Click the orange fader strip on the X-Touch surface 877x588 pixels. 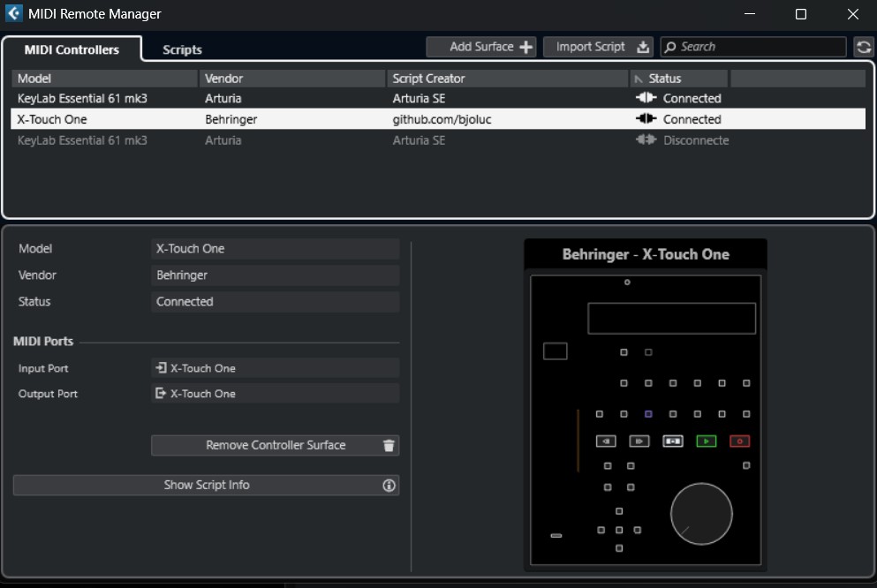click(x=578, y=441)
